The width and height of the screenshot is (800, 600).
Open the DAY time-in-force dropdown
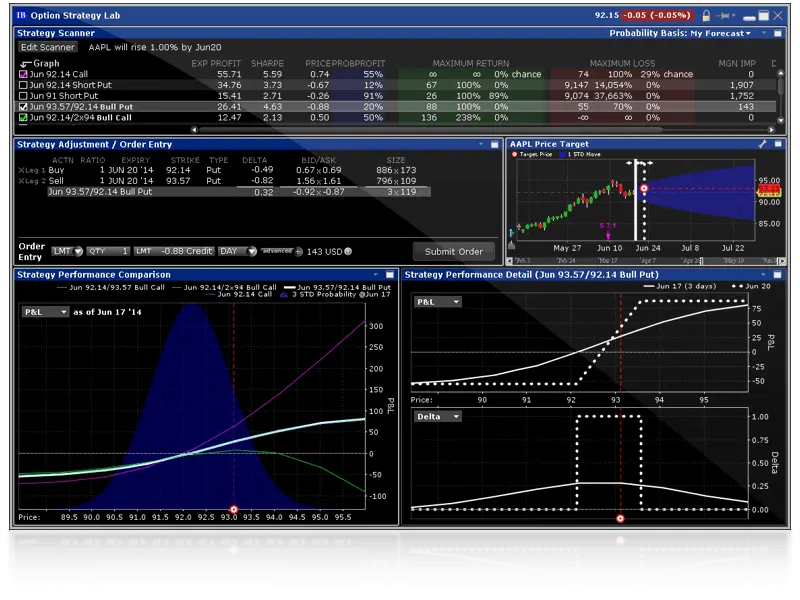click(237, 252)
